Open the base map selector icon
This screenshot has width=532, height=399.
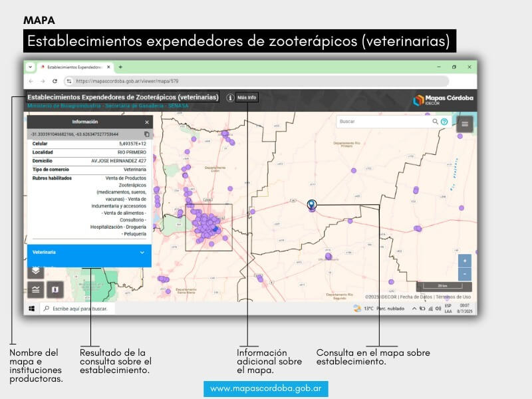(x=55, y=289)
